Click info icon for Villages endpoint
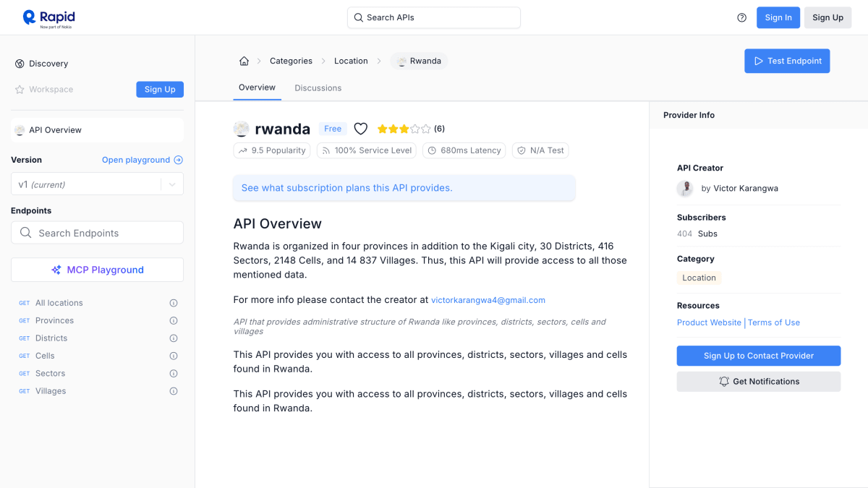This screenshot has width=868, height=488. [x=174, y=391]
